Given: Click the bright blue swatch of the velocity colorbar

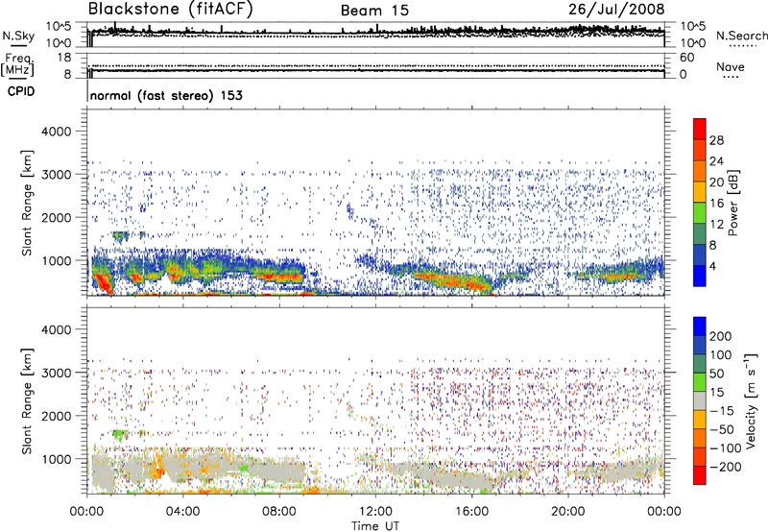Looking at the screenshot, I should (700, 326).
